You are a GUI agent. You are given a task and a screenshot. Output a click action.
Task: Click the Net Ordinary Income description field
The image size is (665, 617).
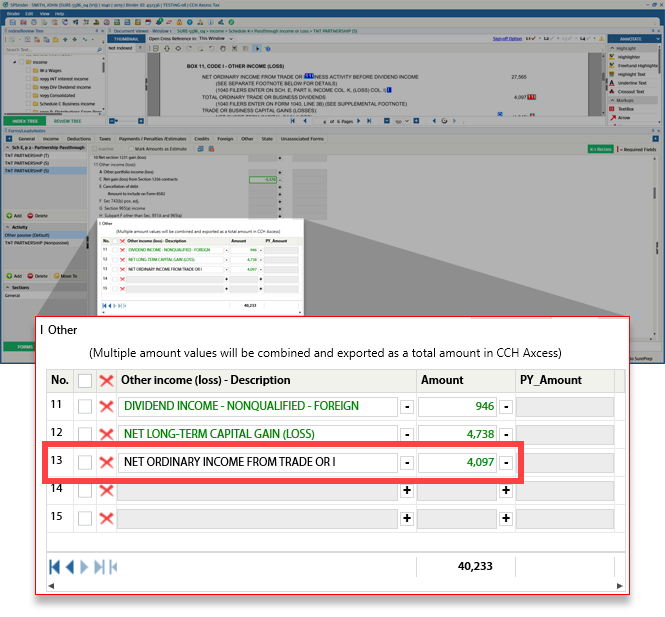tap(257, 462)
